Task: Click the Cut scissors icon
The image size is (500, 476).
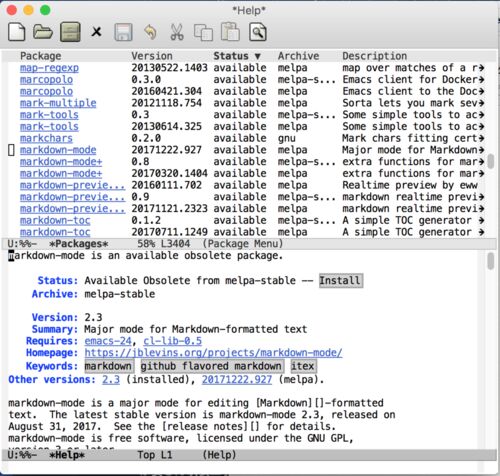Action: (x=177, y=32)
